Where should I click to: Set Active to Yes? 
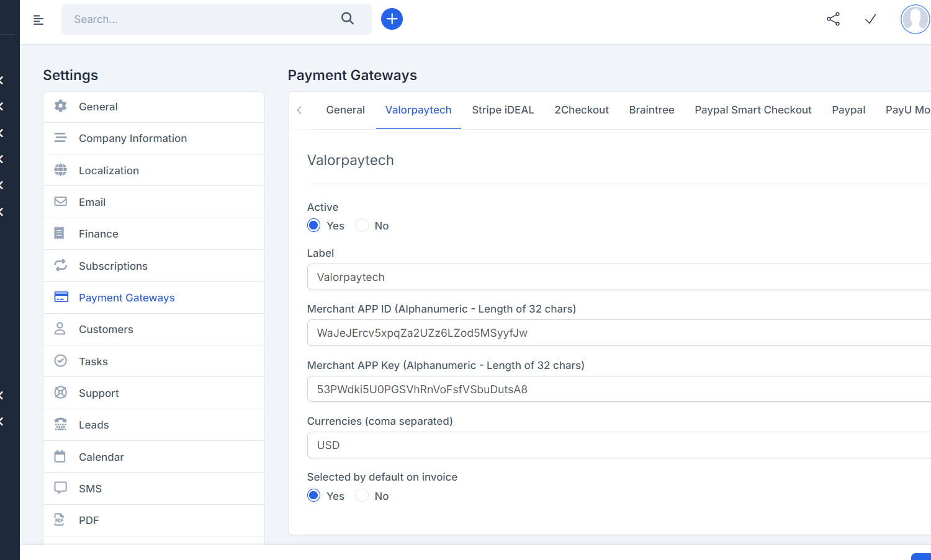(314, 226)
